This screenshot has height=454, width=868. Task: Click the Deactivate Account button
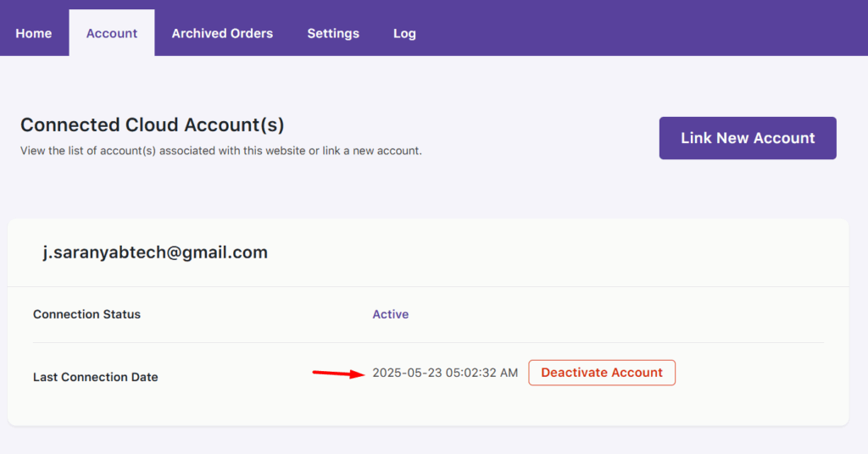pyautogui.click(x=602, y=373)
